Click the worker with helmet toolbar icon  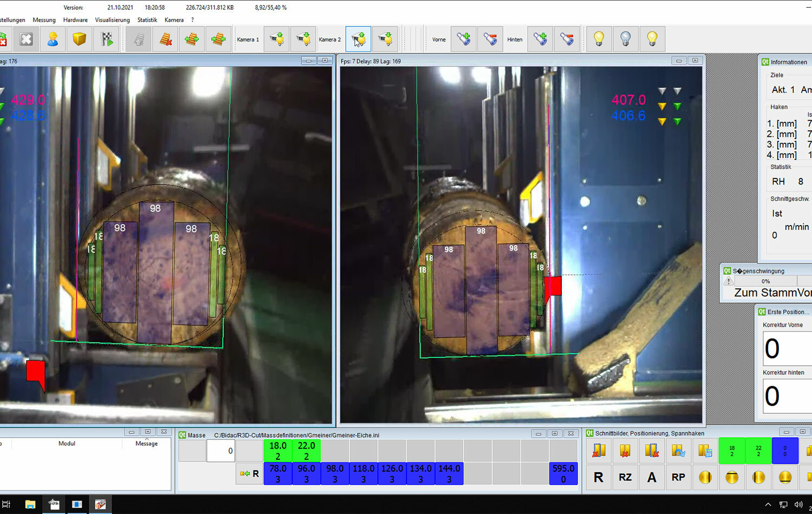pyautogui.click(x=53, y=39)
